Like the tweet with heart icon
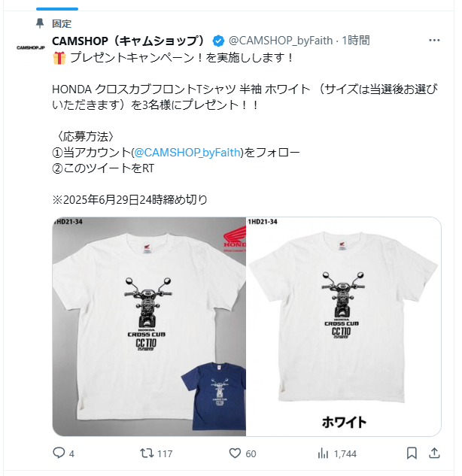Screen dimensions: 462x476 (x=235, y=453)
